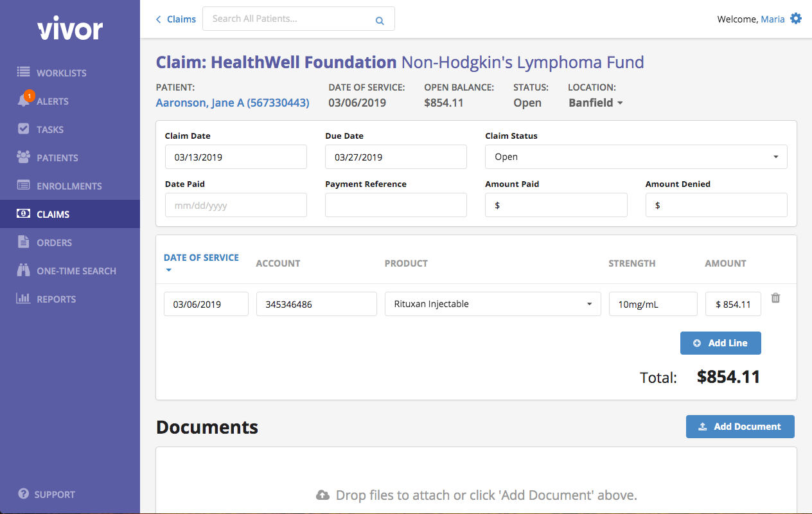Select the Claims sidebar item

70,214
